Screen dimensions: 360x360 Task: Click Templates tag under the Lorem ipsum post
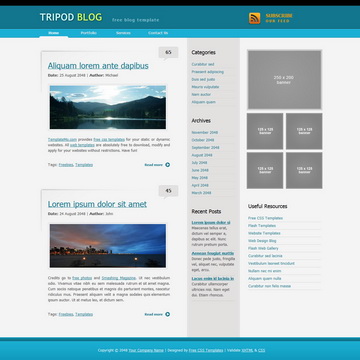(84, 314)
